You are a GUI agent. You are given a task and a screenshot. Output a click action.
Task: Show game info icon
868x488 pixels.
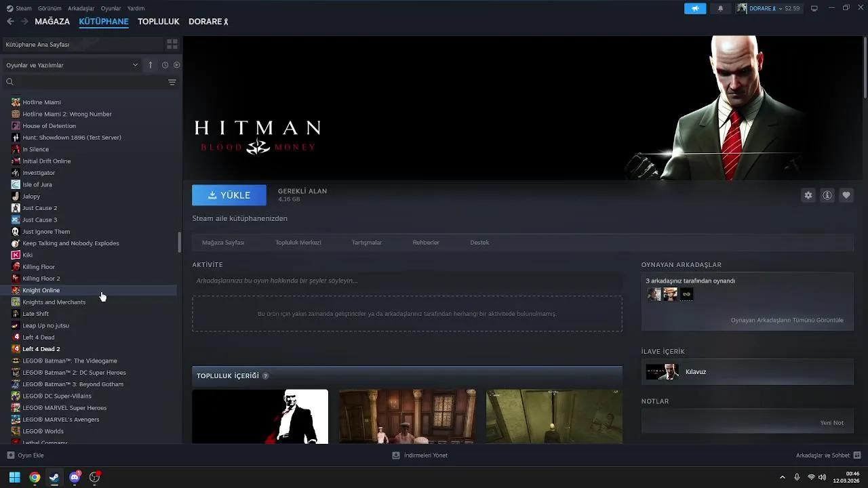(827, 195)
